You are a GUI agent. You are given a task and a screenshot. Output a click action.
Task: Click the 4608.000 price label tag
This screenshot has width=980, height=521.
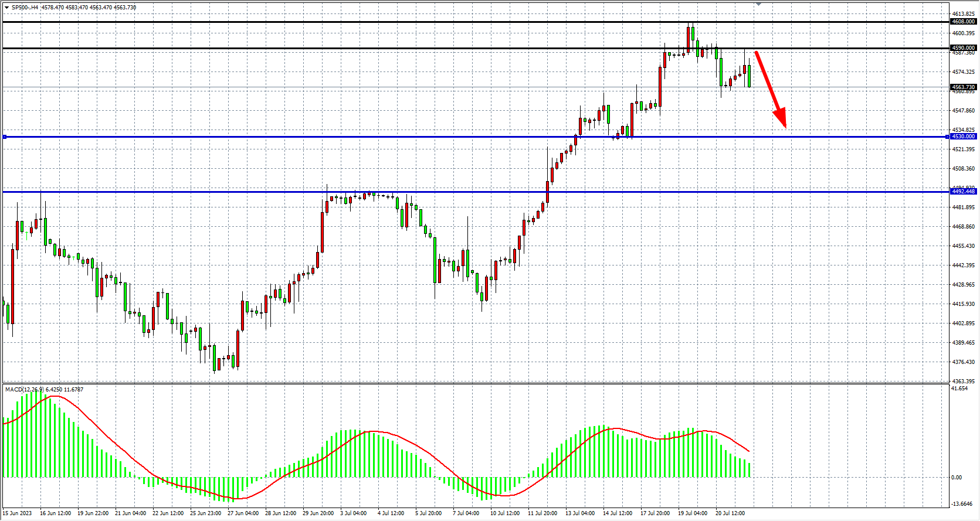tap(964, 22)
